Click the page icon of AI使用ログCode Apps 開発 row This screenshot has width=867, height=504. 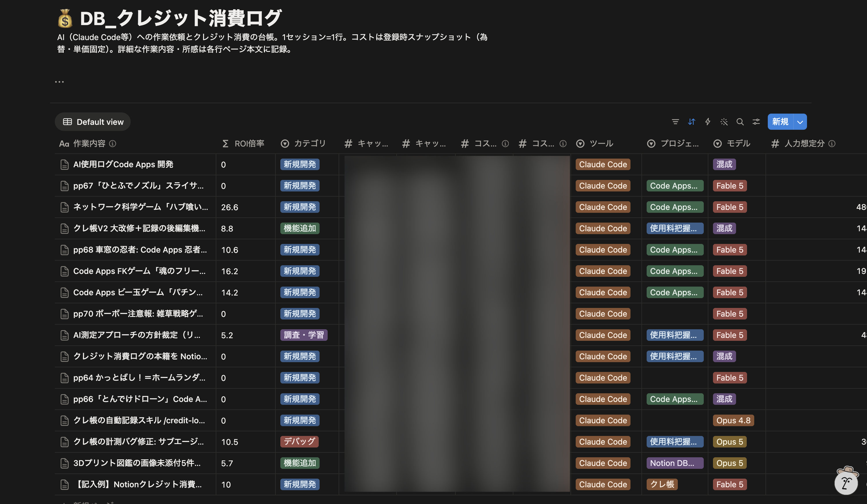(x=64, y=164)
